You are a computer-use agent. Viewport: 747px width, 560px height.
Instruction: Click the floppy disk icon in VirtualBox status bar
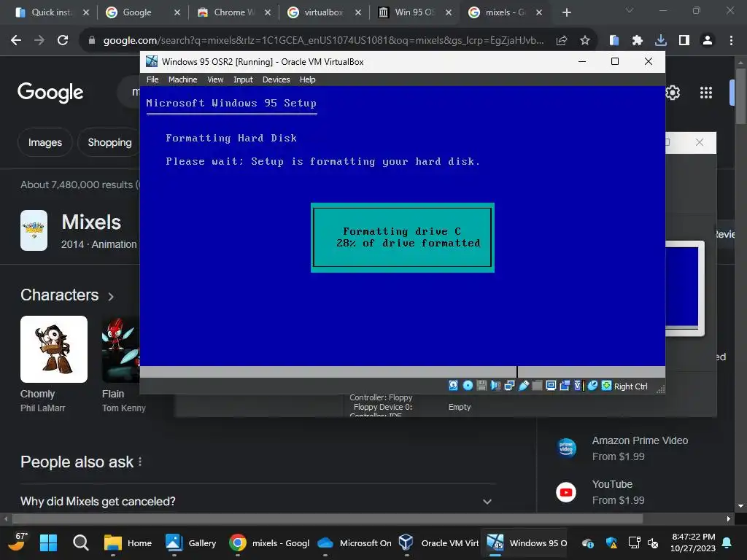click(481, 386)
